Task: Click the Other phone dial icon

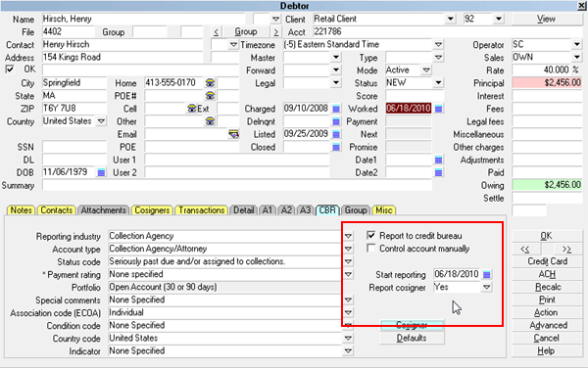Action: pyautogui.click(x=210, y=121)
